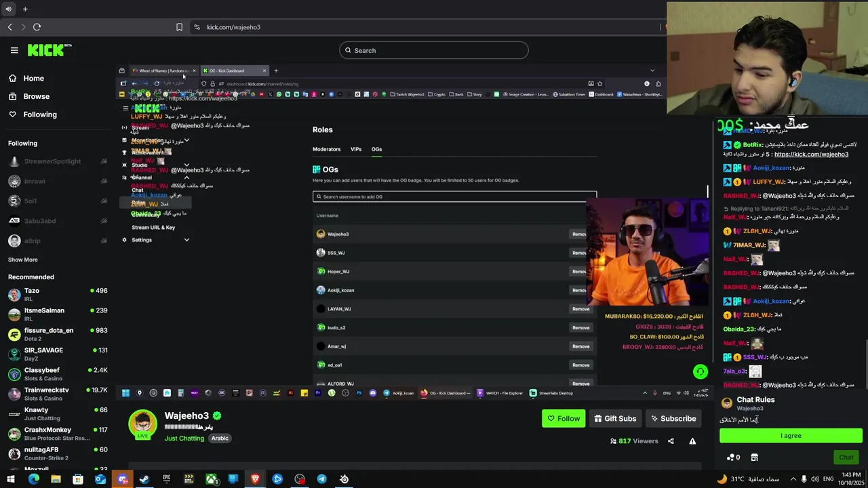
Task: Remove LAYAN_WJ from OGs
Action: (580, 309)
